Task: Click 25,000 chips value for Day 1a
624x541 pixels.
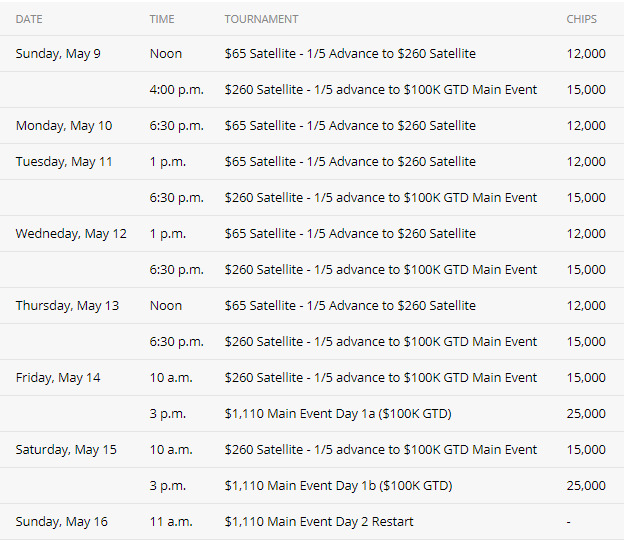Action: pyautogui.click(x=586, y=414)
